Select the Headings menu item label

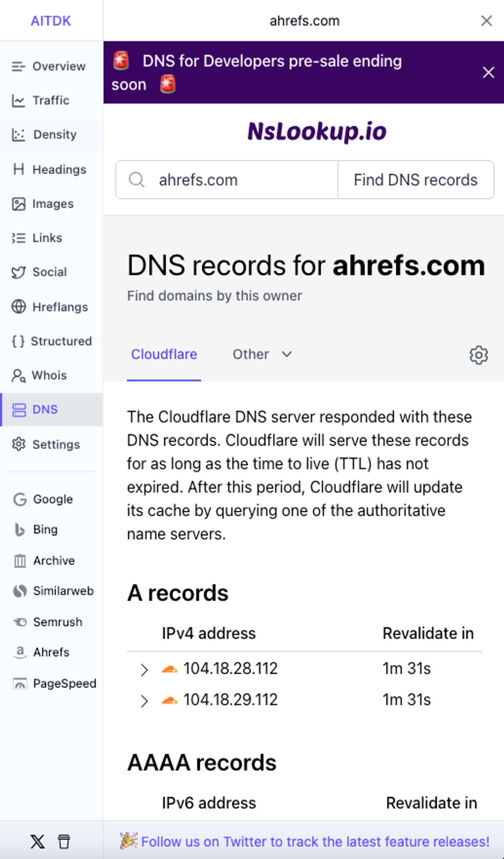[59, 170]
